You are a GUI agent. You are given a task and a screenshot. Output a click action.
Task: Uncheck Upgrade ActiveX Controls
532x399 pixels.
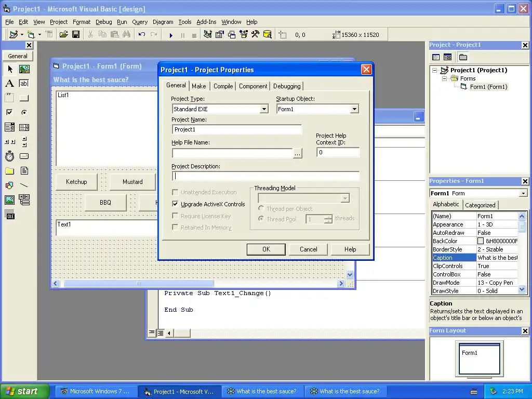[x=175, y=204]
